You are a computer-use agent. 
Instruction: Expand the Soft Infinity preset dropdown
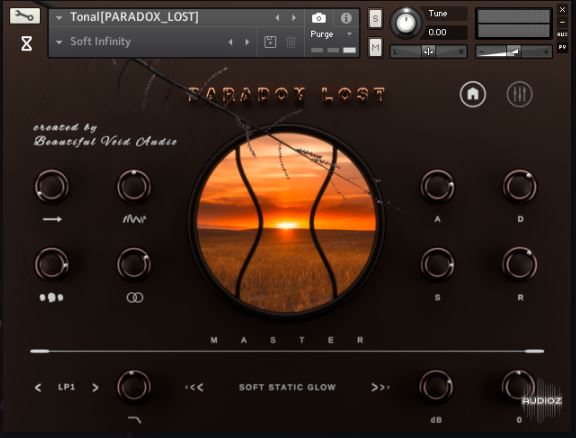point(59,42)
